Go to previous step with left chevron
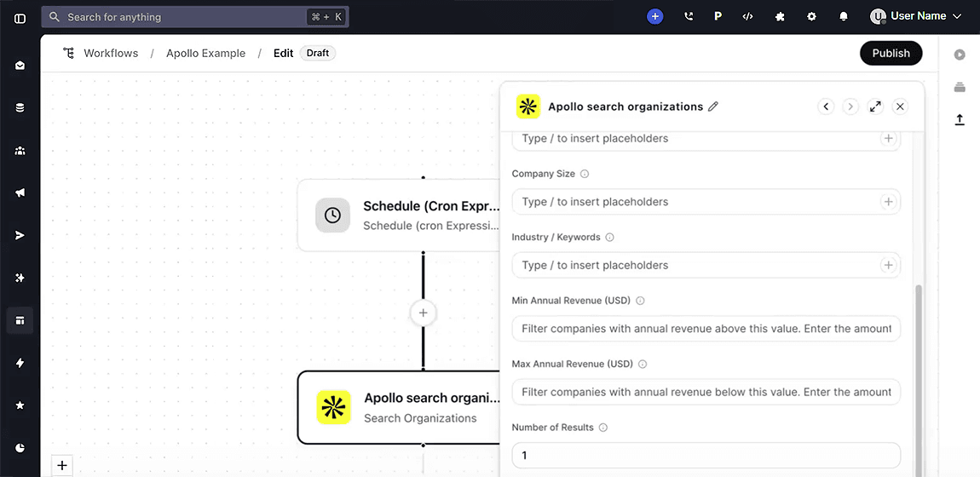 [x=826, y=106]
